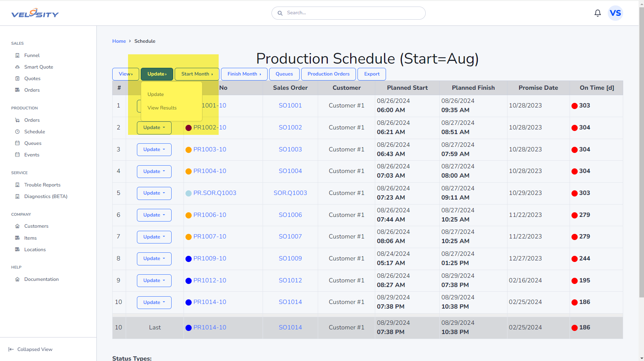Click the Search input field
The image size is (644, 361).
[x=348, y=13]
